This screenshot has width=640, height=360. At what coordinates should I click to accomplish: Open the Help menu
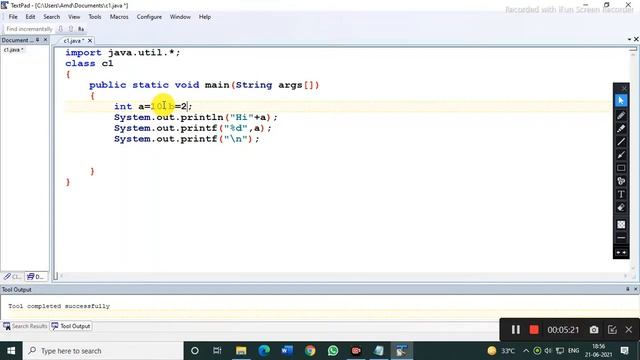click(x=204, y=17)
